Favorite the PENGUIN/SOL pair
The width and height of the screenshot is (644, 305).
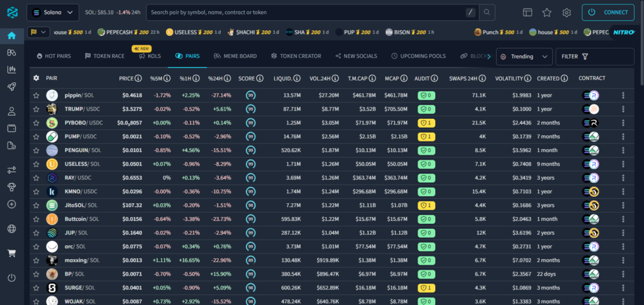pyautogui.click(x=36, y=150)
